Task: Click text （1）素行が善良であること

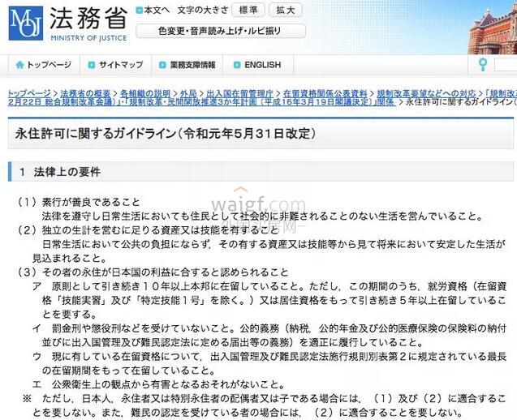Action: 79,202
